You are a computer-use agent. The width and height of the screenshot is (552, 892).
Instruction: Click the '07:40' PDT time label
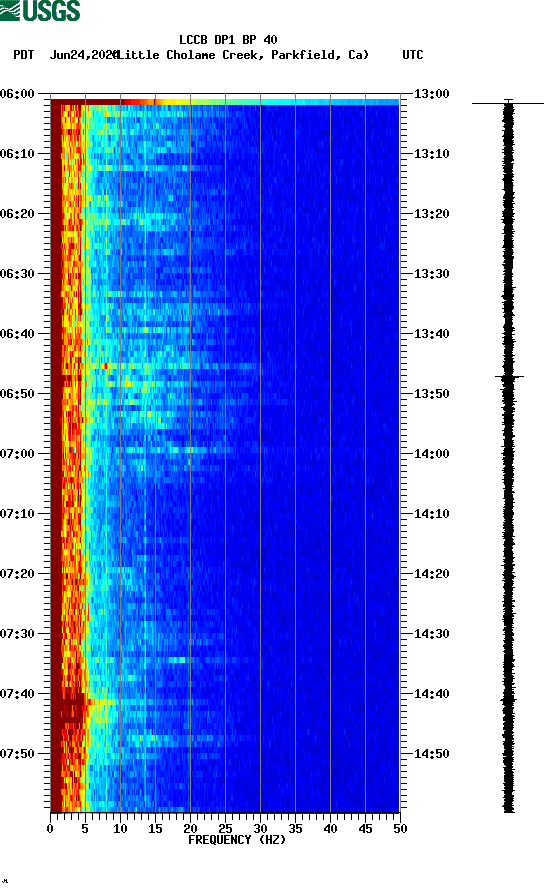pos(17,694)
